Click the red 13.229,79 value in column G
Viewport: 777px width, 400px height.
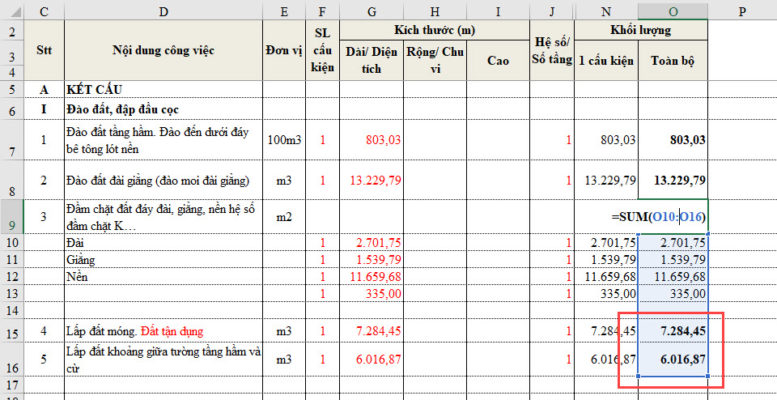371,181
